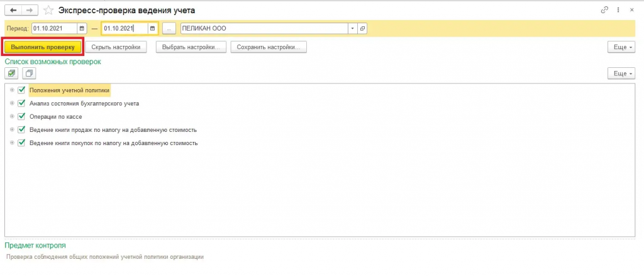This screenshot has width=644, height=277.
Task: Expand Операции по кассе node
Action: 12,117
